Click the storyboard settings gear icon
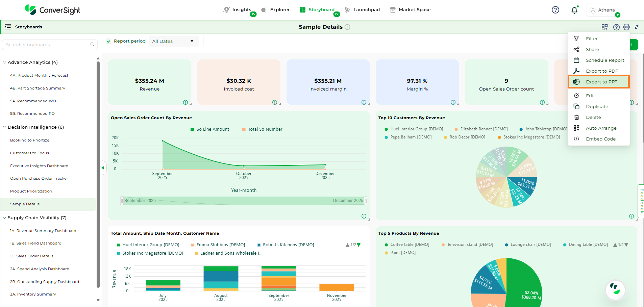This screenshot has width=644, height=307. (626, 27)
